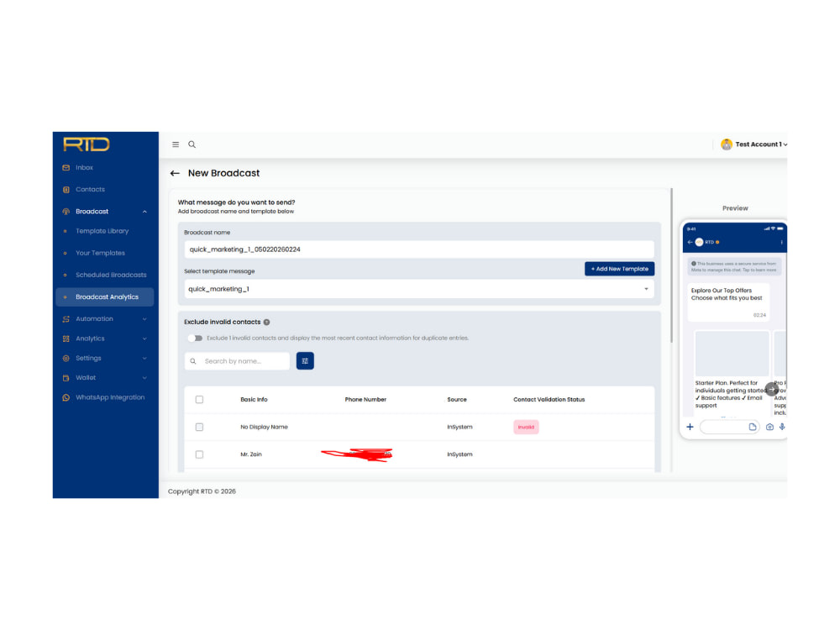The width and height of the screenshot is (840, 630).
Task: Collapse the Broadcast menu chevron
Action: [144, 213]
